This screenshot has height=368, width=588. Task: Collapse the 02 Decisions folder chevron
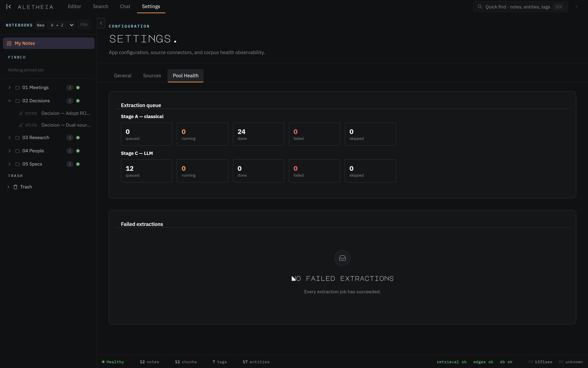click(x=10, y=101)
